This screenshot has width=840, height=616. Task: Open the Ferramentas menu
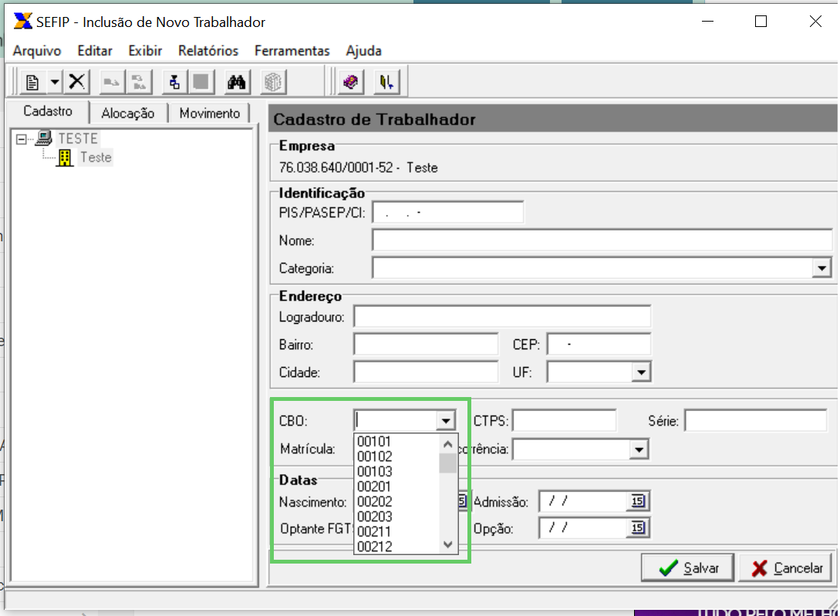point(292,51)
